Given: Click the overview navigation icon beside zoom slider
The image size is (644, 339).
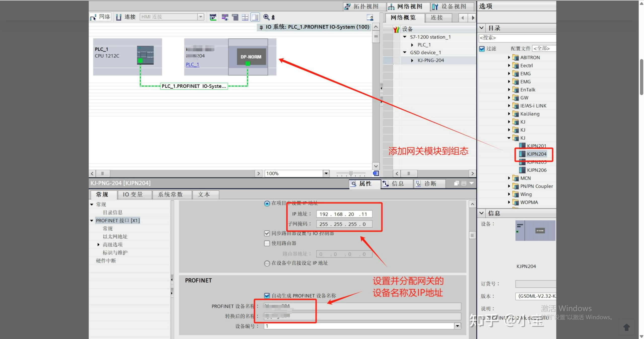Looking at the screenshot, I should point(376,173).
